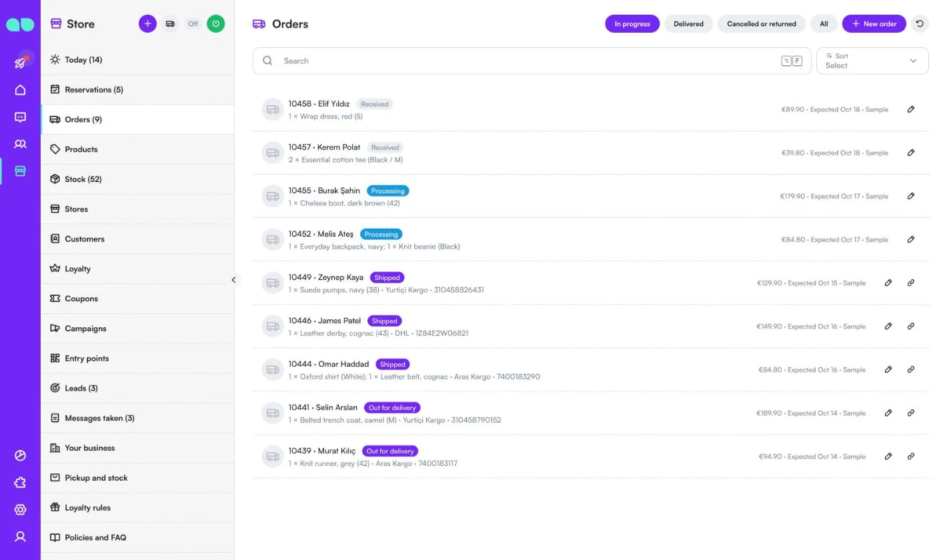Edit order 10458 Elif Yıldız pencil icon
This screenshot has width=947, height=560.
tap(911, 109)
